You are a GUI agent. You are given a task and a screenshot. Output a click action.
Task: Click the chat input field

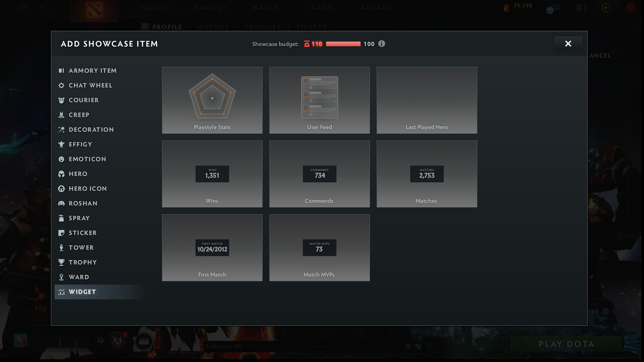tap(303, 346)
